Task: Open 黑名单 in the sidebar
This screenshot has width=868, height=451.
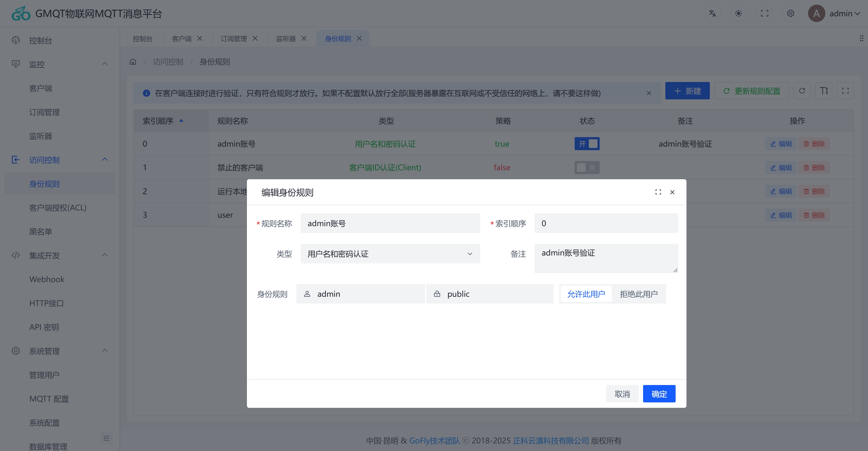Action: (x=40, y=232)
